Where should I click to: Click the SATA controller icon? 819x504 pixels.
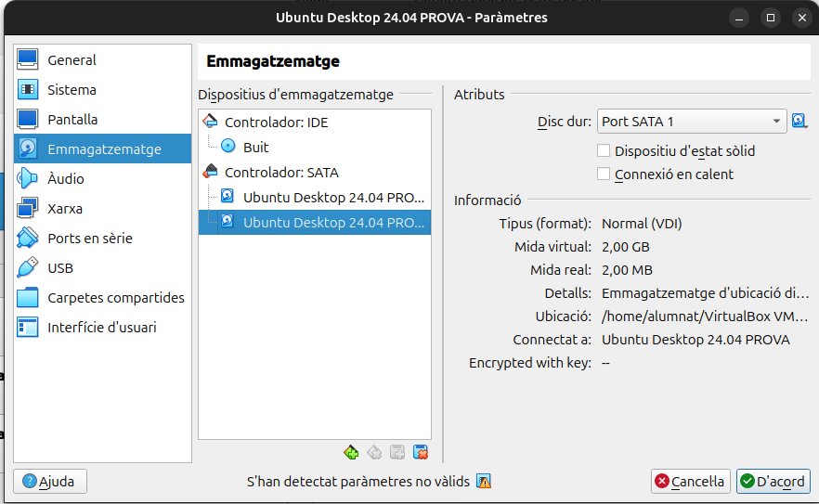point(211,172)
